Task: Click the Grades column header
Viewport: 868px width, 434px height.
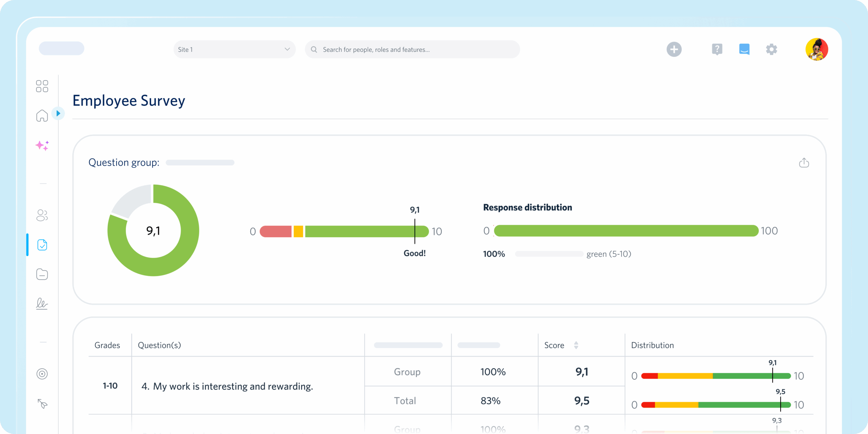Action: (107, 345)
